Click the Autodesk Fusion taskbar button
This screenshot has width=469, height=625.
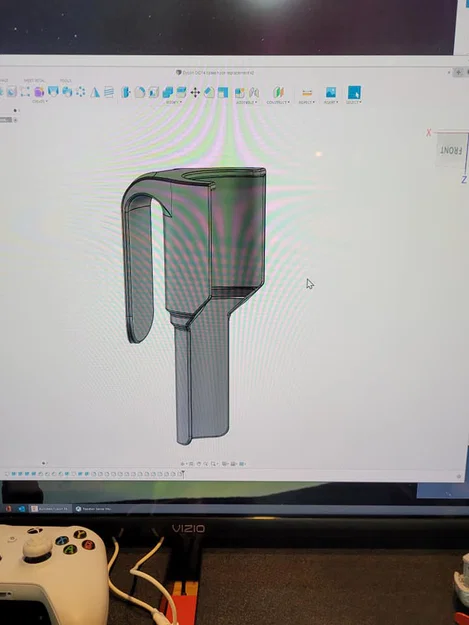coord(50,509)
